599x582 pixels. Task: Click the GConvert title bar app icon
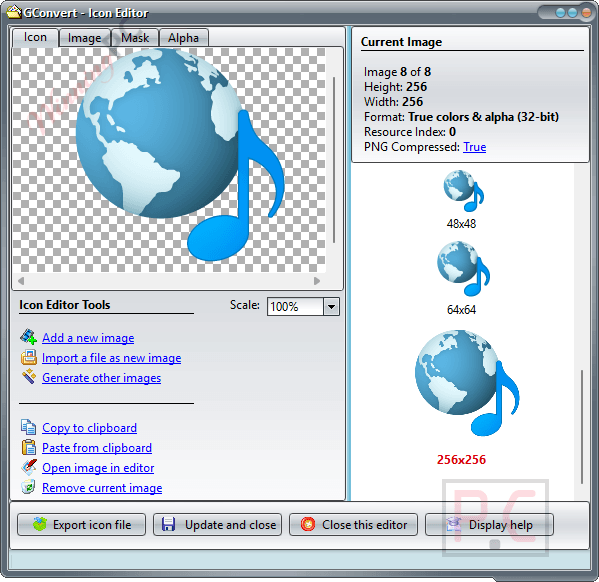14,12
